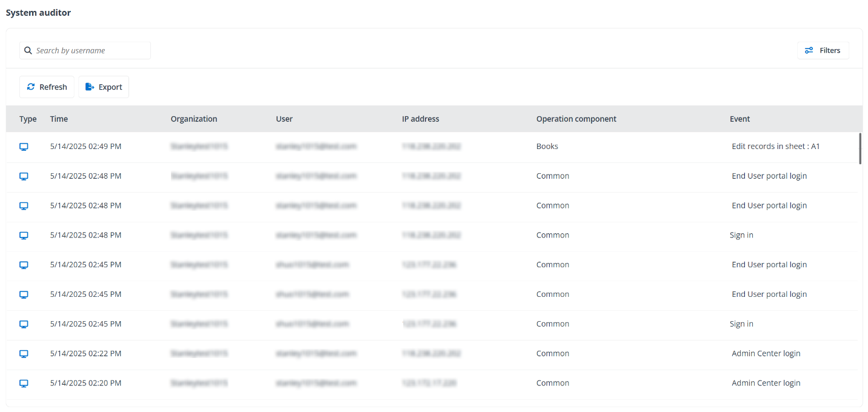Click the Filters sliders icon
This screenshot has width=868, height=412.
(809, 51)
